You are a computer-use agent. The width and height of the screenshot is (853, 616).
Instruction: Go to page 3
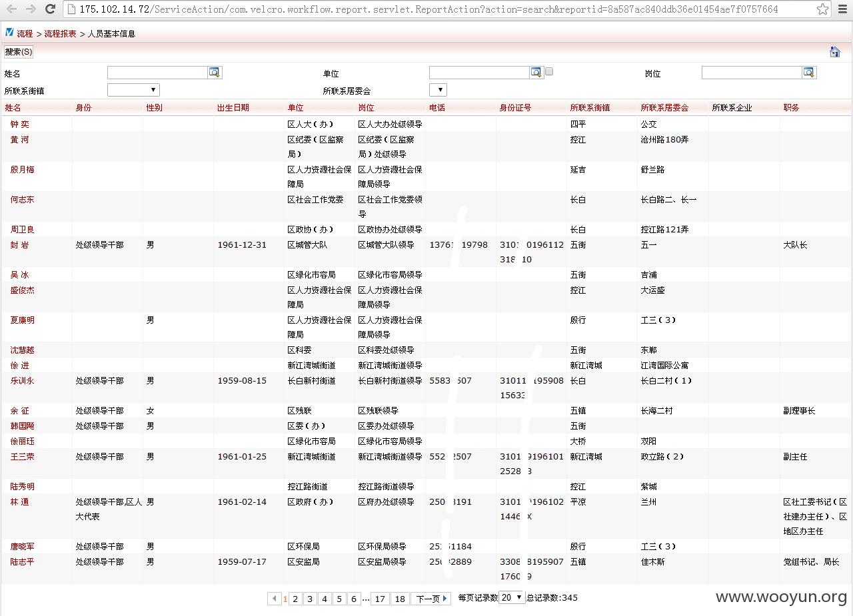310,599
